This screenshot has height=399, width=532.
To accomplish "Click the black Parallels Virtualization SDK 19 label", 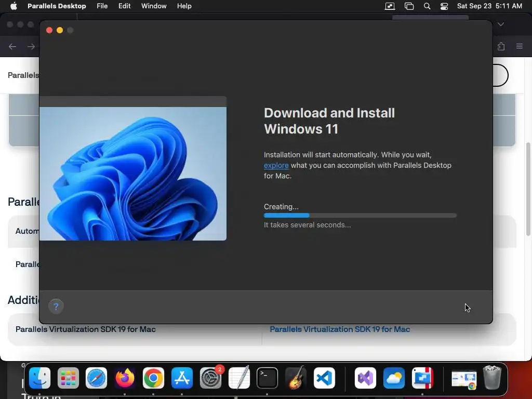I will (x=86, y=329).
